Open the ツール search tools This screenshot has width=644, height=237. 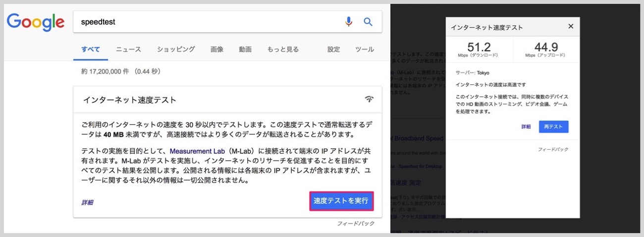[x=365, y=49]
